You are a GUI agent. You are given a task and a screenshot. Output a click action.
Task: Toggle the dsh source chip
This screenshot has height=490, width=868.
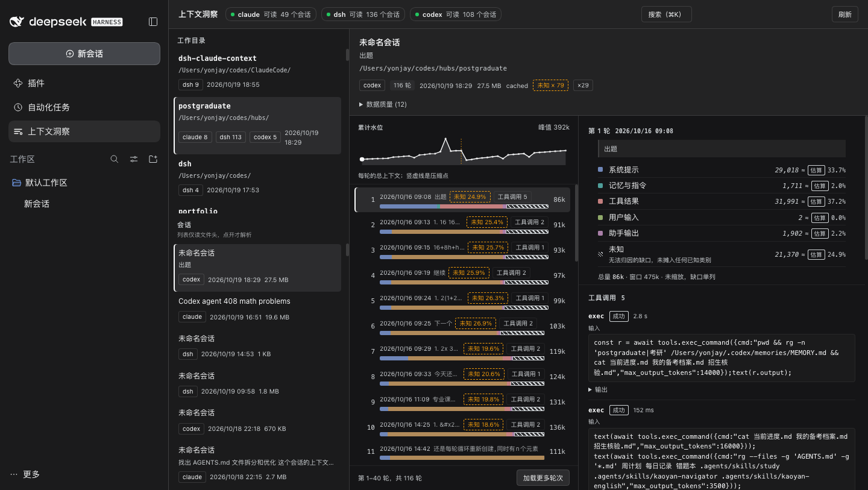click(x=363, y=14)
